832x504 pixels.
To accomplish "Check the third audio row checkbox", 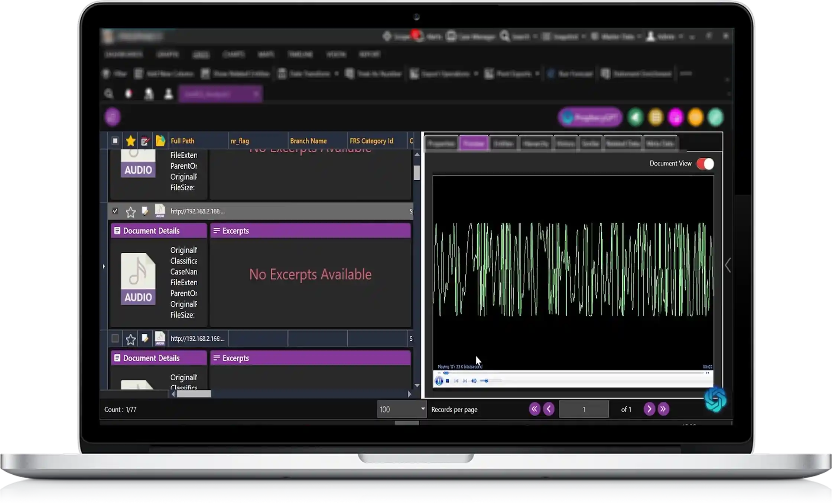I will (115, 338).
